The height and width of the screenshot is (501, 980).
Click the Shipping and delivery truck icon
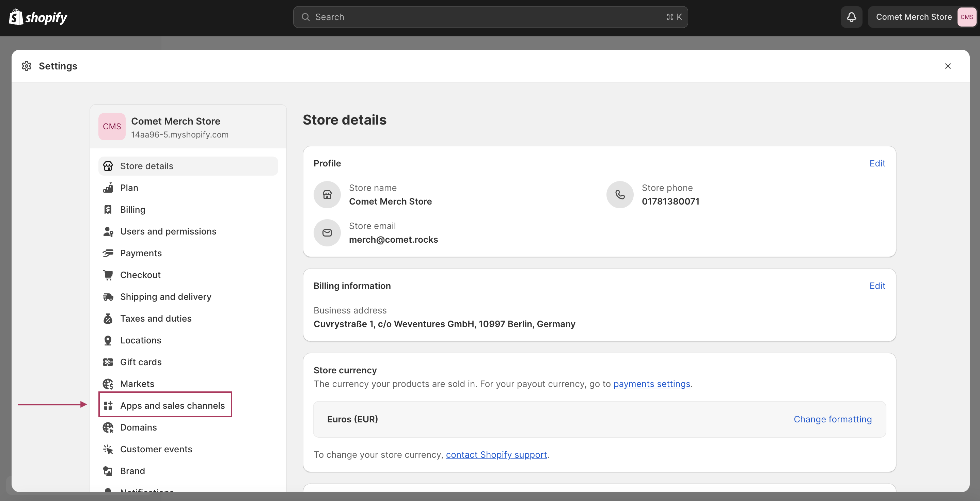coord(108,296)
